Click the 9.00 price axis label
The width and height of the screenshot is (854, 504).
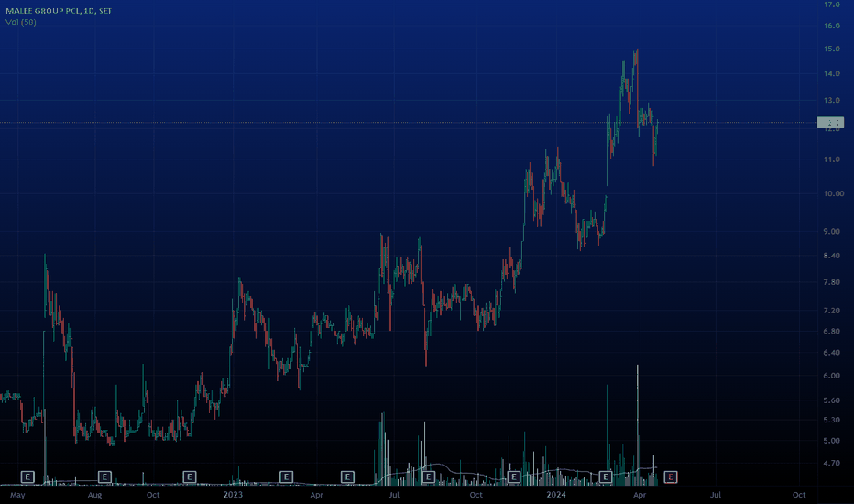pos(832,231)
